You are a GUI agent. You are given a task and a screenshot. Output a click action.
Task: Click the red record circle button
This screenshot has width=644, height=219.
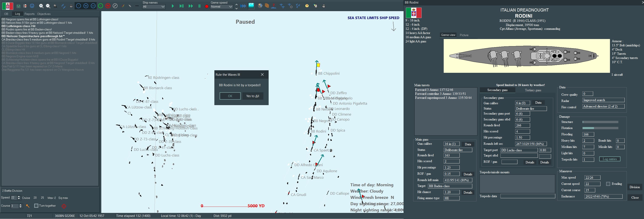coord(206,7)
